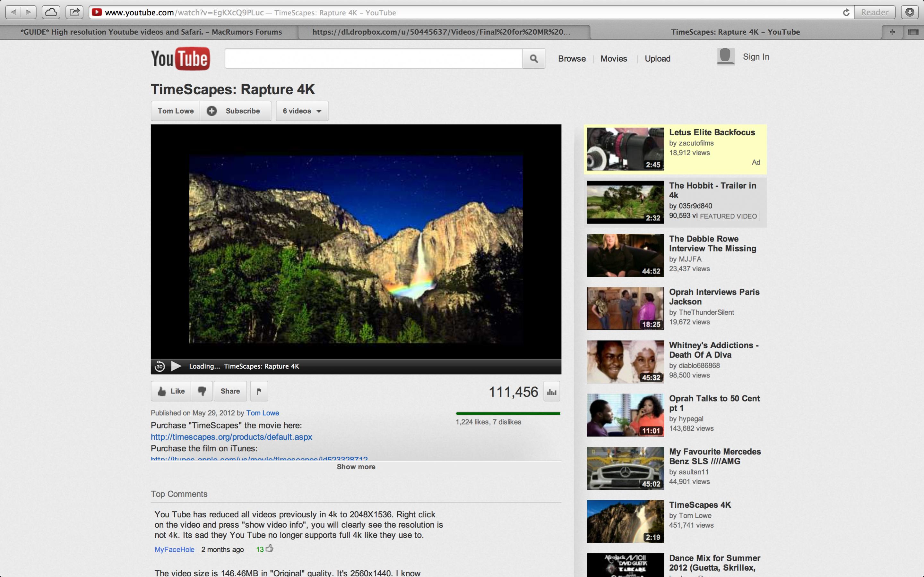Open the Share options panel
924x577 pixels.
(x=230, y=391)
